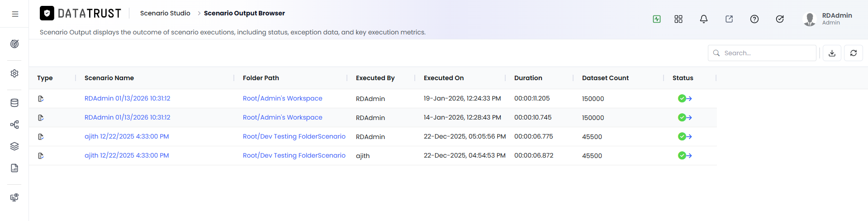Screen dimensions: 868x221
Task: Open the target icon in the sidebar
Action: (x=14, y=44)
